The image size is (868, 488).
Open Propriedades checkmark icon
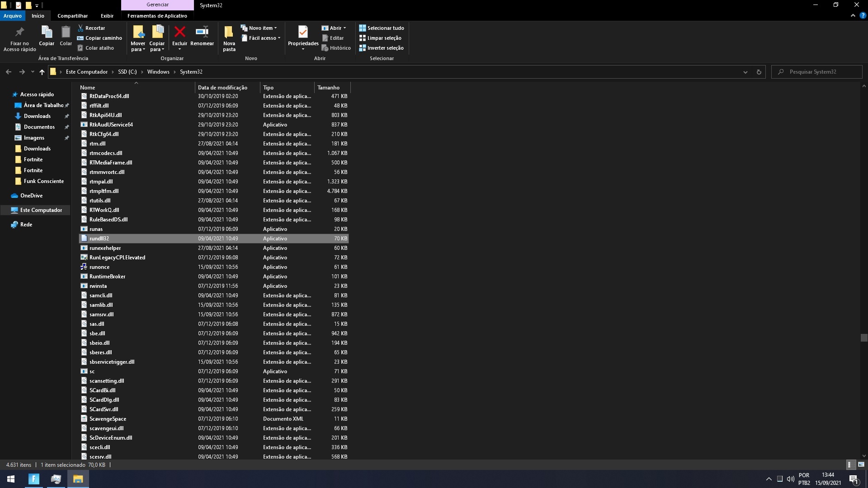click(303, 33)
